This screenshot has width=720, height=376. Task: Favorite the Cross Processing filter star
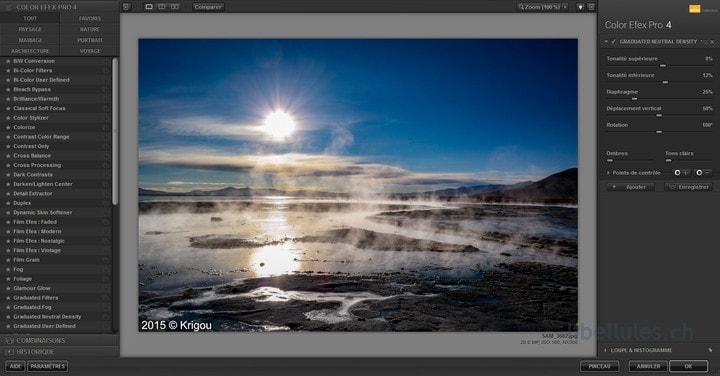click(8, 165)
